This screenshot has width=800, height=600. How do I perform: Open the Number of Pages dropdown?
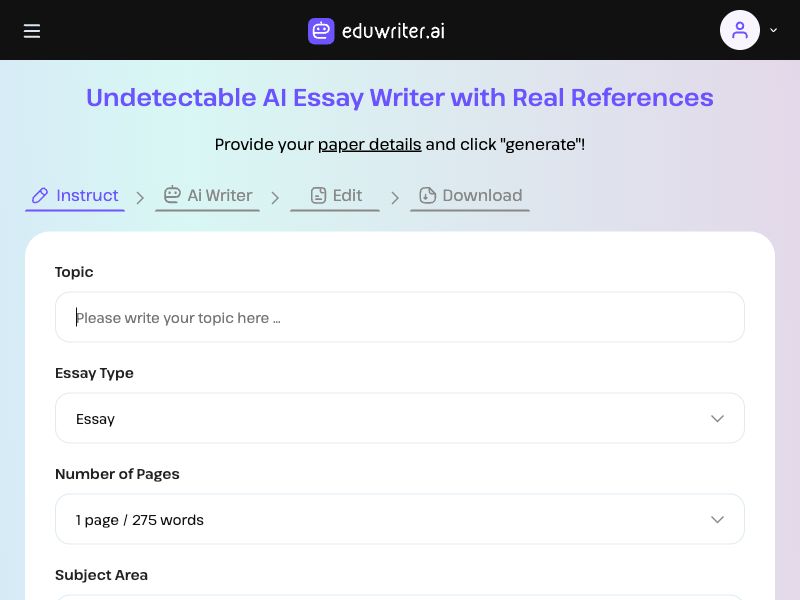pos(400,519)
